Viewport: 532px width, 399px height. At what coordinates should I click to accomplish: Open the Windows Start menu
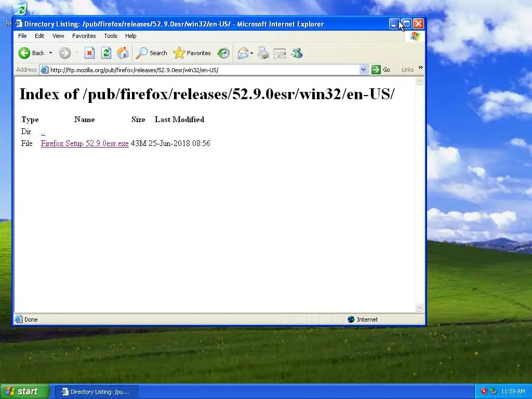25,392
